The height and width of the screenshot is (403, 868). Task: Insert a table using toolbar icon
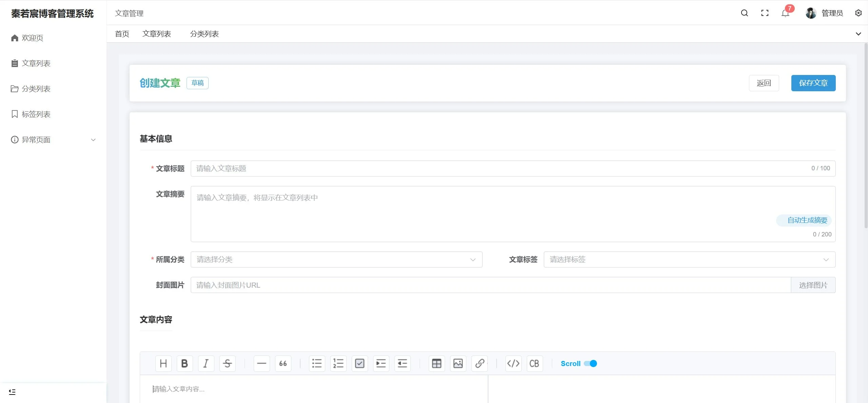437,363
